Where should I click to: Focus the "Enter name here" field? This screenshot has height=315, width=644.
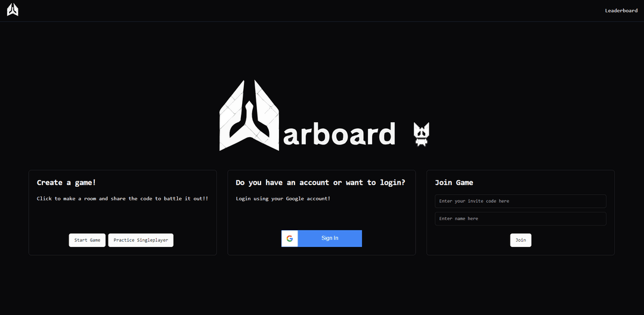coord(520,218)
